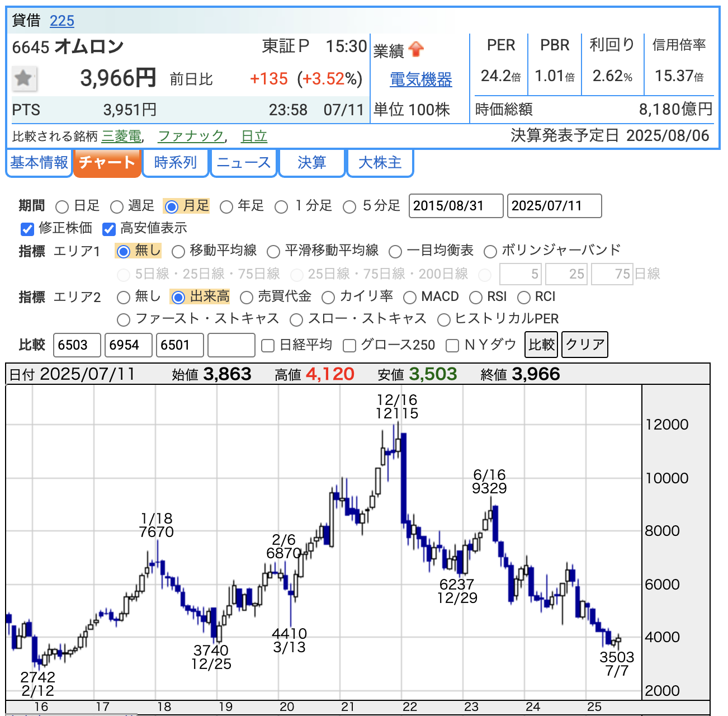Image resolution: width=728 pixels, height=716 pixels.
Task: Click the クリア button
Action: [585, 345]
